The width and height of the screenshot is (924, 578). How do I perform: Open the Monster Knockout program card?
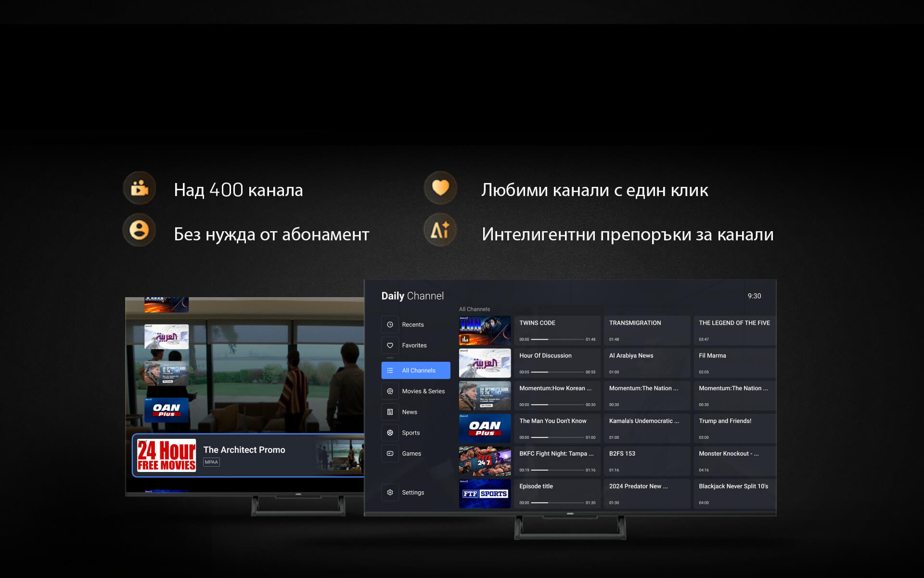735,461
